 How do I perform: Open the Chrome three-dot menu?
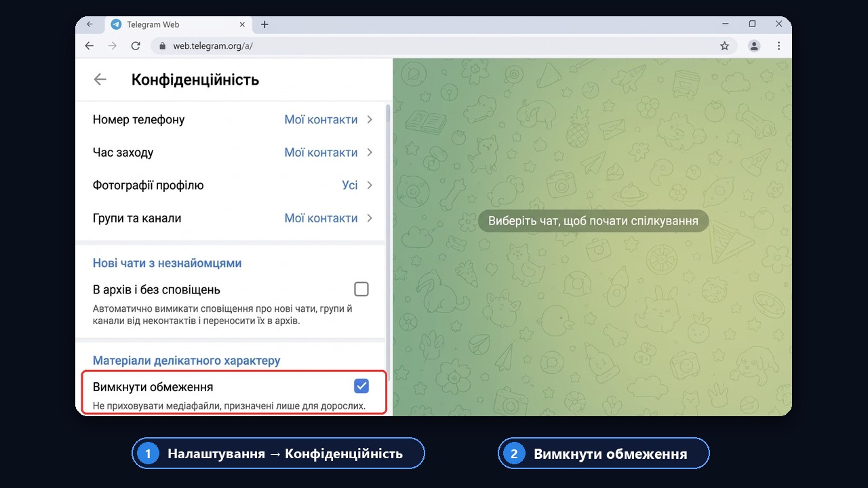click(779, 46)
